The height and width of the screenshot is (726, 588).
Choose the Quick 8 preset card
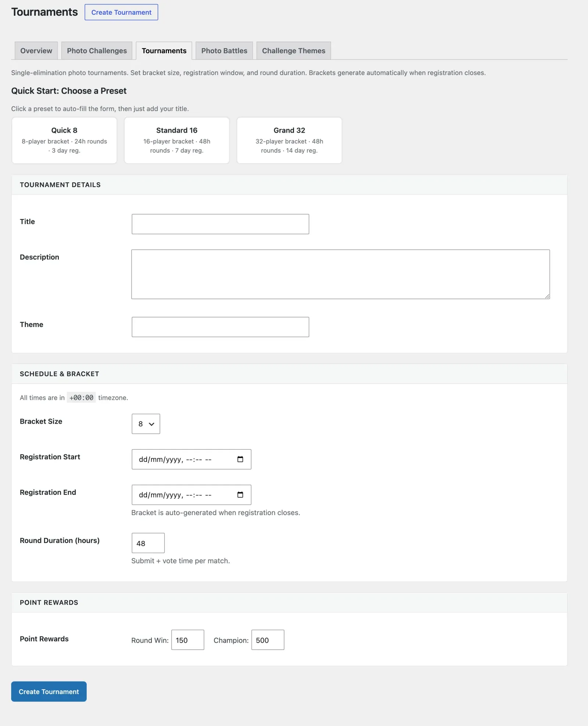click(x=64, y=140)
